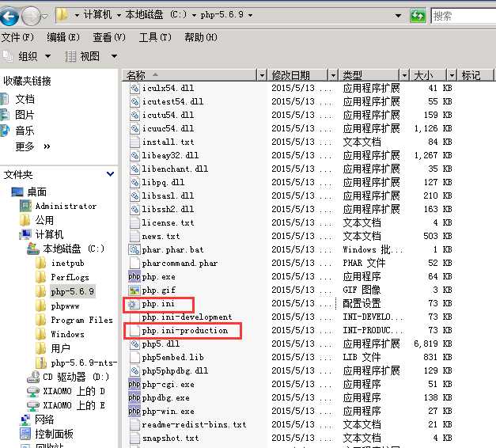Select the Program Files folder in tree
Viewport: 496px width, 448px height.
(81, 320)
